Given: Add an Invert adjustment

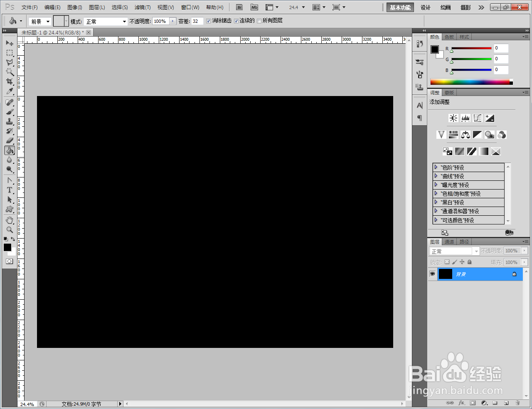Looking at the screenshot, I should click(x=448, y=151).
